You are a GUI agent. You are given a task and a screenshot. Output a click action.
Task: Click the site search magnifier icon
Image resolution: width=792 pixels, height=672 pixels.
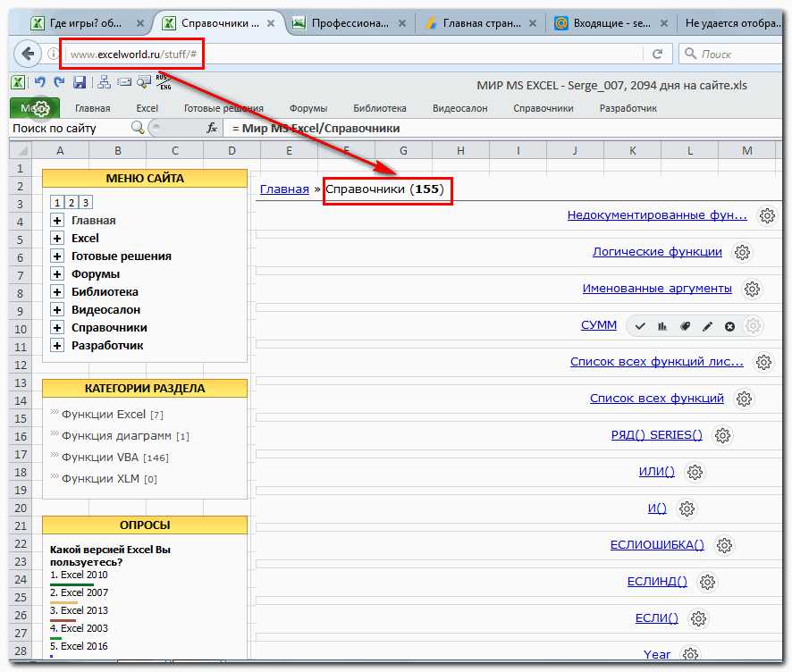[138, 128]
